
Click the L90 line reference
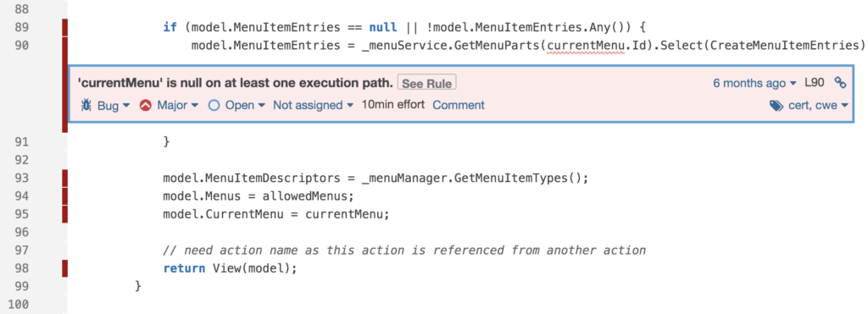click(815, 83)
